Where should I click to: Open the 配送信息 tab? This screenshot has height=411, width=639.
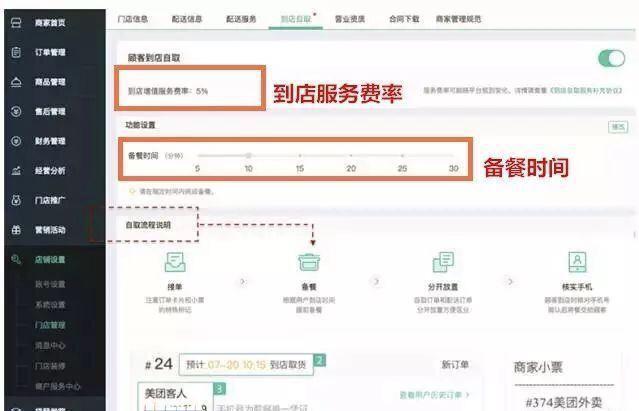[187, 19]
